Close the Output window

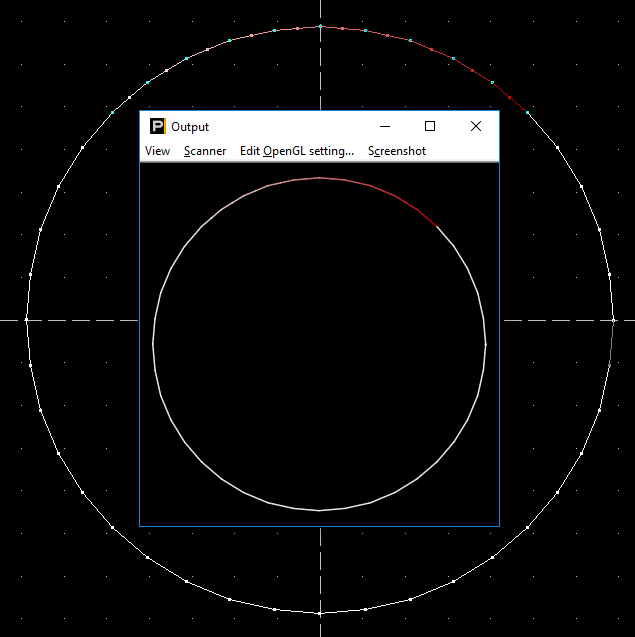pos(476,126)
